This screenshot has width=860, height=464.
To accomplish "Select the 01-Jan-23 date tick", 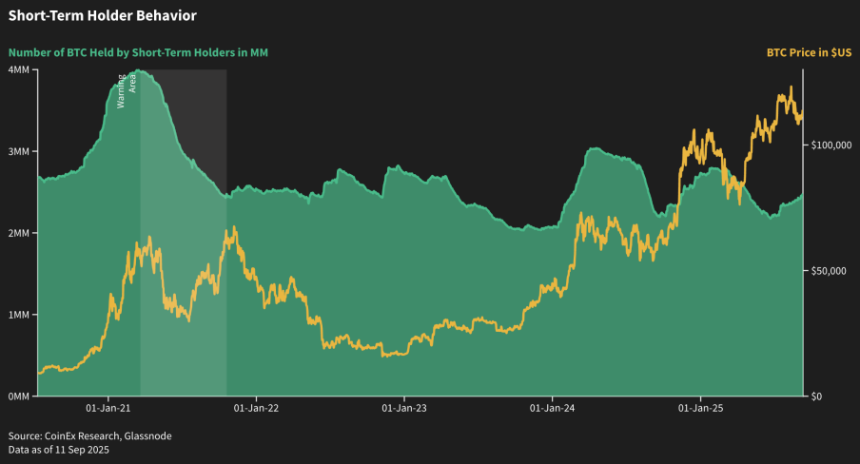I will point(403,408).
